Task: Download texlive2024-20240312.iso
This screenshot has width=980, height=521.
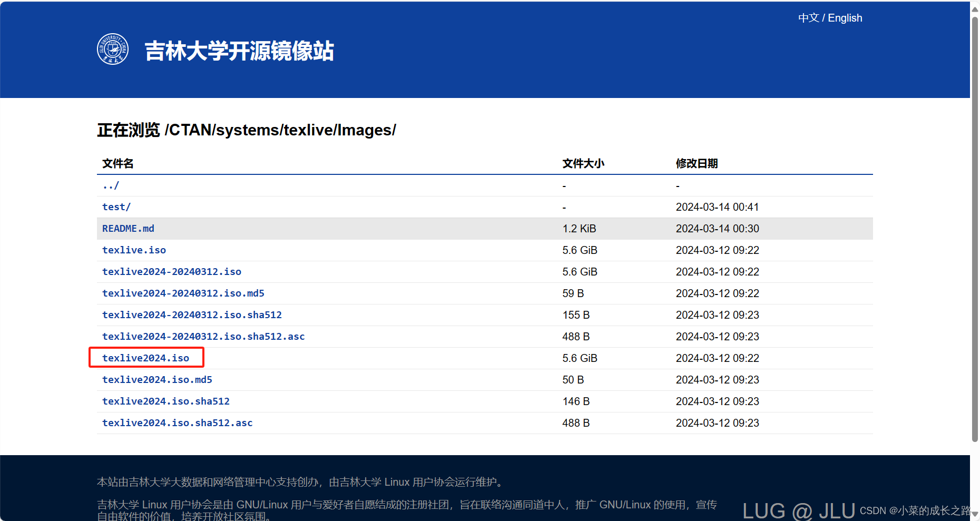Action: (172, 272)
